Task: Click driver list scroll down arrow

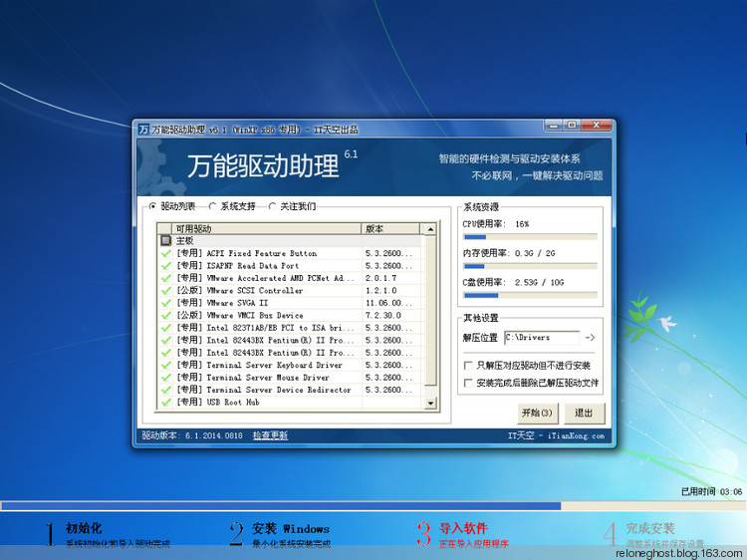Action: (x=430, y=404)
